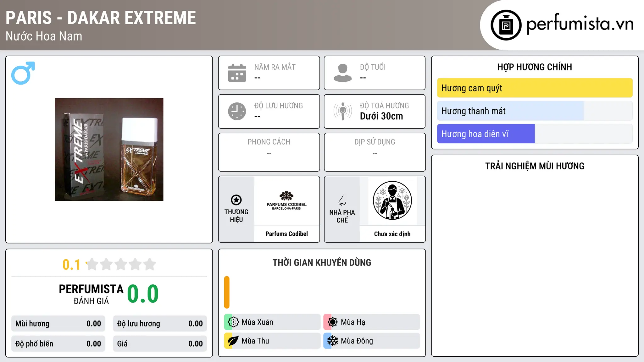644x362 pixels.
Task: Open the Parfums Codibel brand name link
Action: [x=286, y=234]
